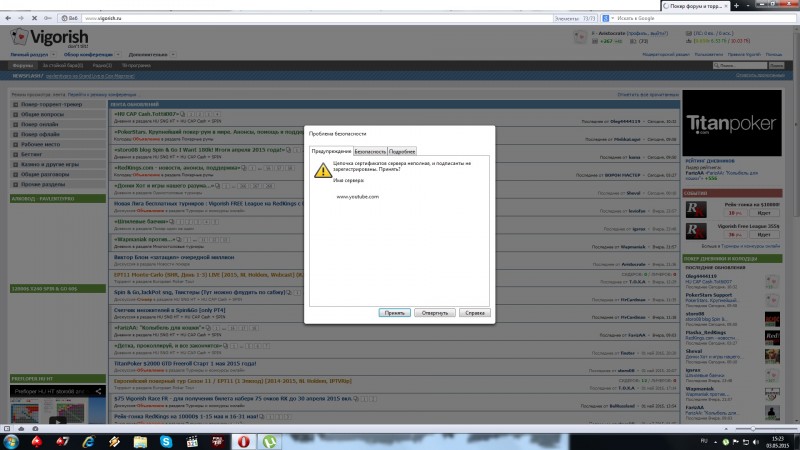Click the key password-wand icon in toolbar
Image resolution: width=800 pixels, height=450 pixels.
(x=48, y=18)
